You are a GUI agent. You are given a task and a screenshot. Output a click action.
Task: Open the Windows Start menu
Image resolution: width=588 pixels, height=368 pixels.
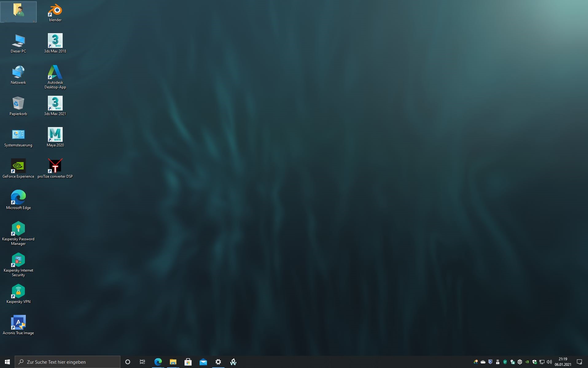point(7,362)
